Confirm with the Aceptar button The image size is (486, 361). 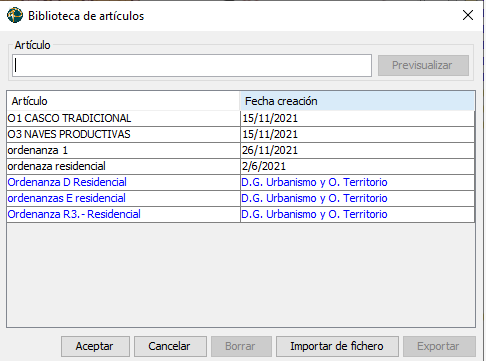coord(95,346)
